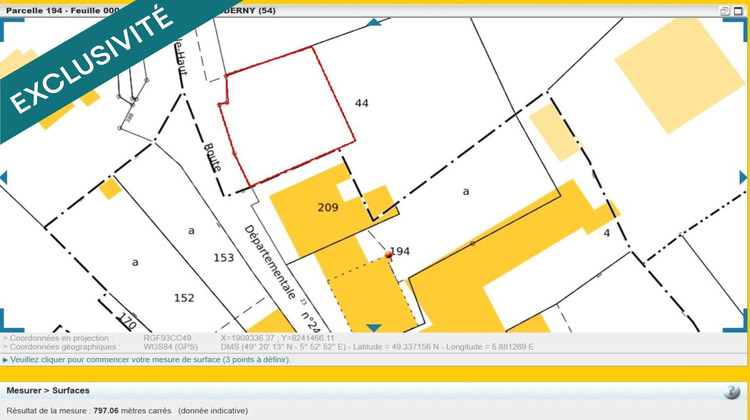750x420 pixels.
Task: Pan the map east with right arrow
Action: 743,177
